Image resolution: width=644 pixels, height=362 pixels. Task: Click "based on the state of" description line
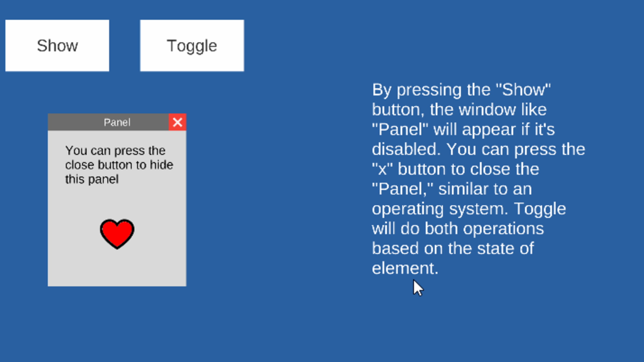click(453, 248)
